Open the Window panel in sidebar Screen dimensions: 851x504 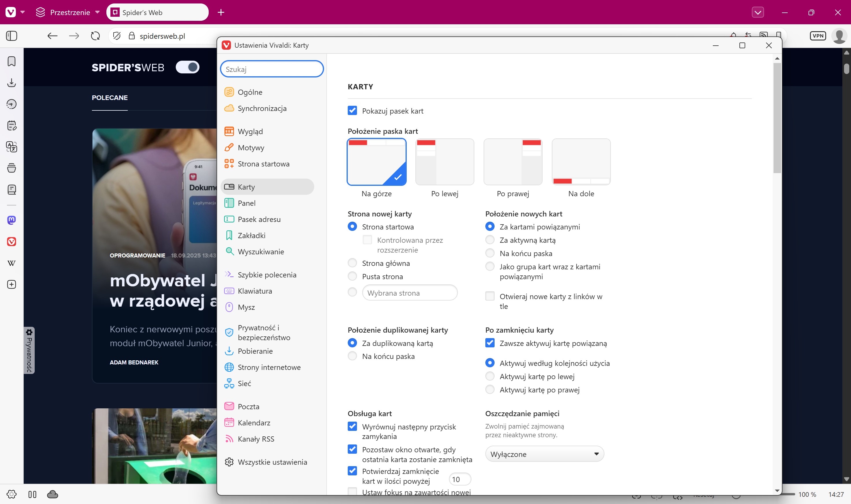pyautogui.click(x=12, y=168)
